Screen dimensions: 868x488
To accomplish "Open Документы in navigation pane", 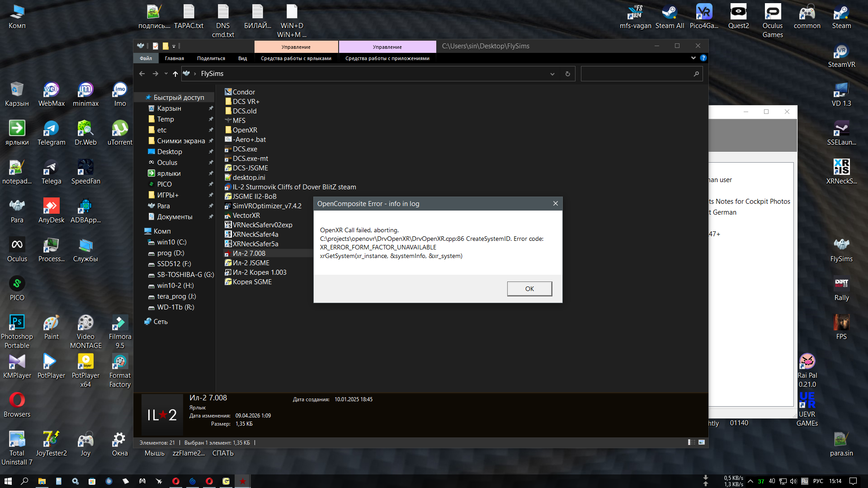I will (x=175, y=217).
